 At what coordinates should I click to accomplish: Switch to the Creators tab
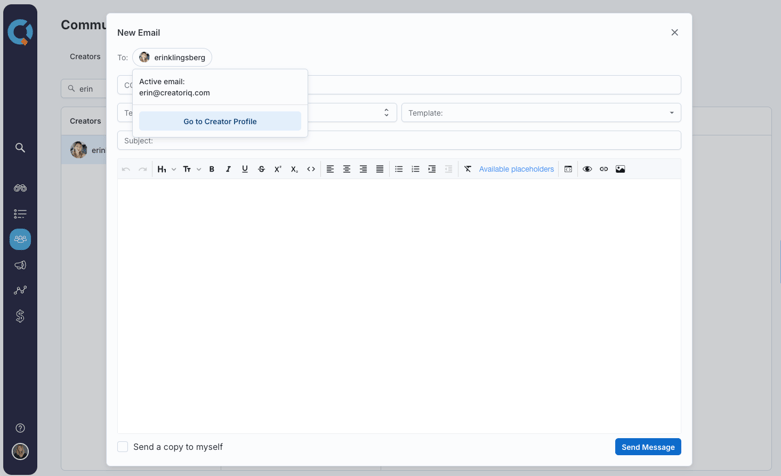85,57
